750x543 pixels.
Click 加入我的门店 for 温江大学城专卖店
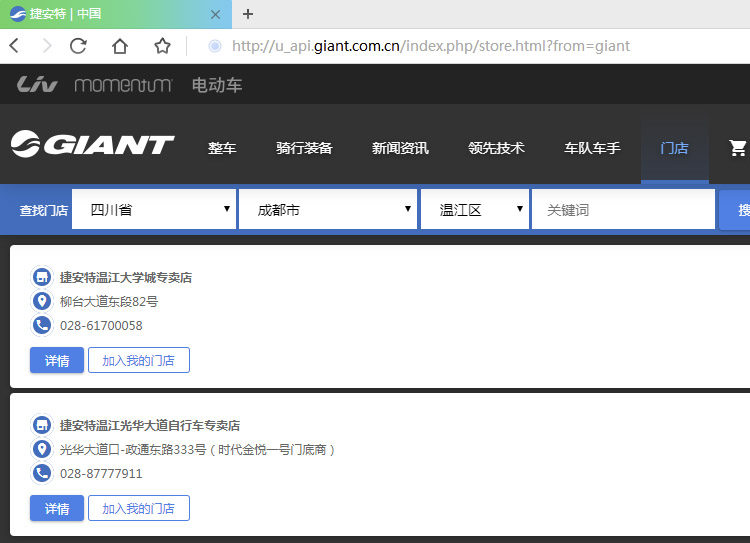(x=139, y=360)
